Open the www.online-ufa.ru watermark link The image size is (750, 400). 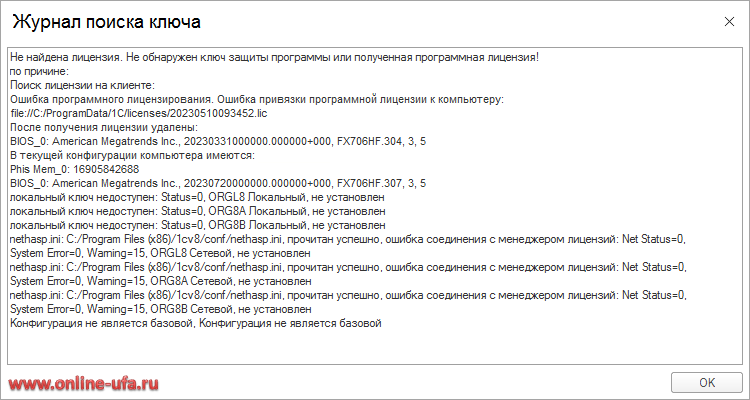[x=83, y=383]
